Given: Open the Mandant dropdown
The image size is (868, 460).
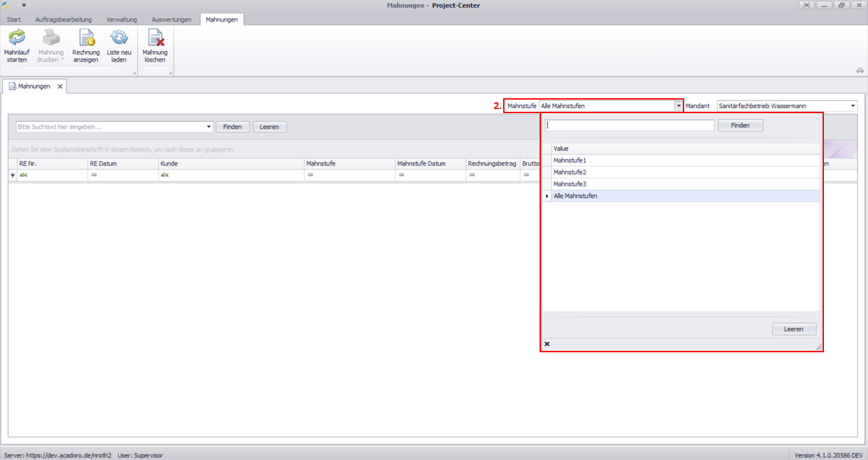Looking at the screenshot, I should click(852, 106).
